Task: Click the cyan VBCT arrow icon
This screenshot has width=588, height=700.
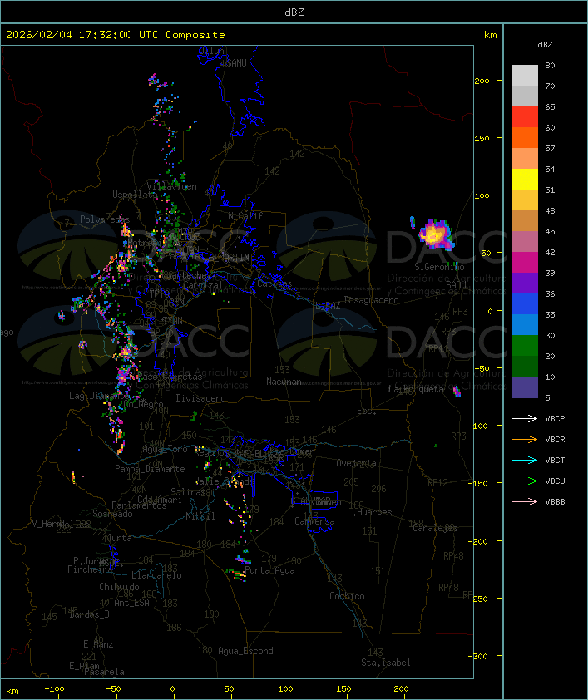Action: 525,460
